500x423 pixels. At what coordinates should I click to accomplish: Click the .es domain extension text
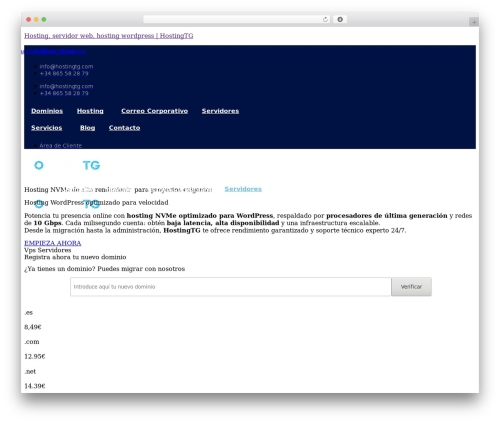(x=29, y=313)
